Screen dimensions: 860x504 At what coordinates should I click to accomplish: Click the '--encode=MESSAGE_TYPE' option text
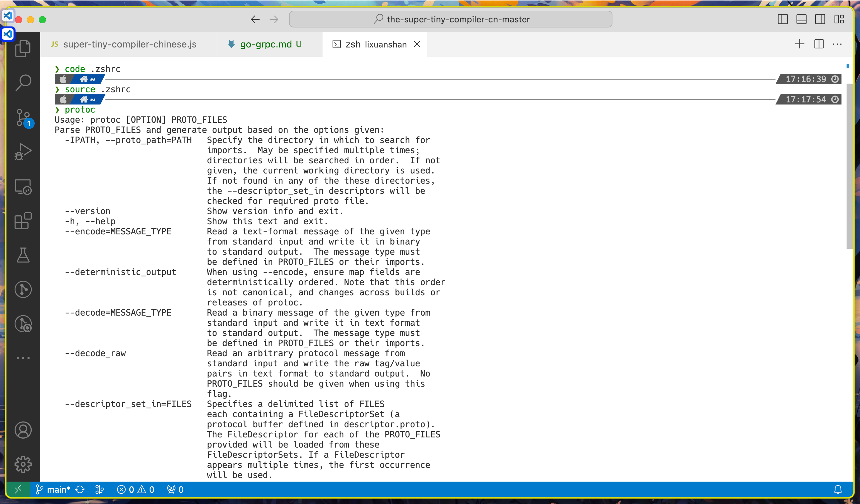[x=118, y=231]
